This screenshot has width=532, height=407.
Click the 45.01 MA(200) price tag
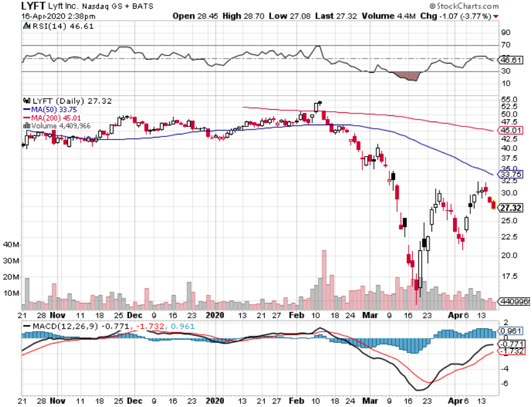coord(510,130)
